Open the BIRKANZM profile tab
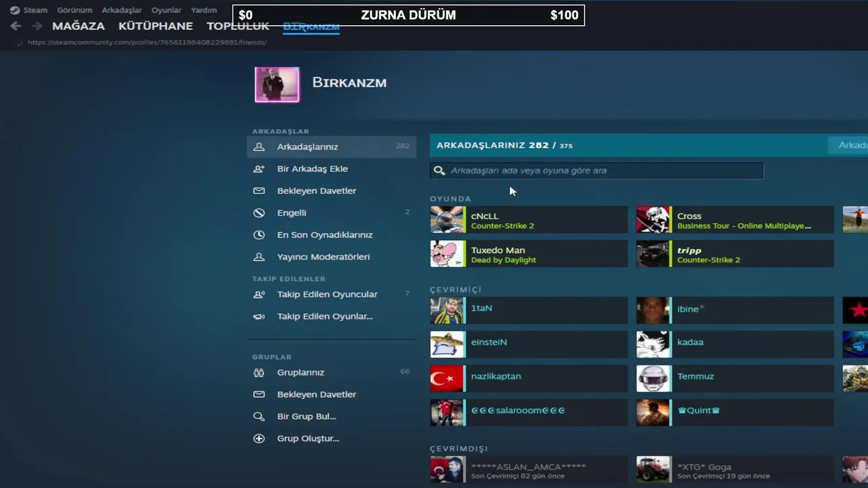868x488 pixels. 311,27
